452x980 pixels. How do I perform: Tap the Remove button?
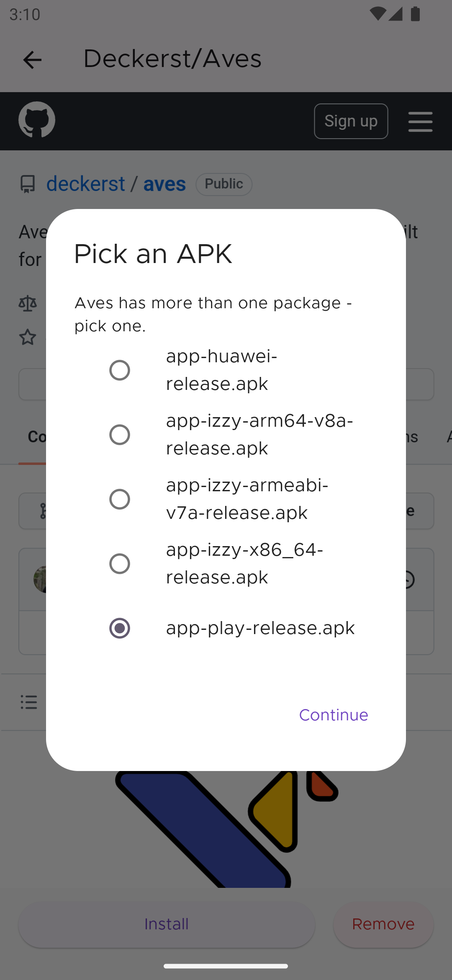point(383,924)
